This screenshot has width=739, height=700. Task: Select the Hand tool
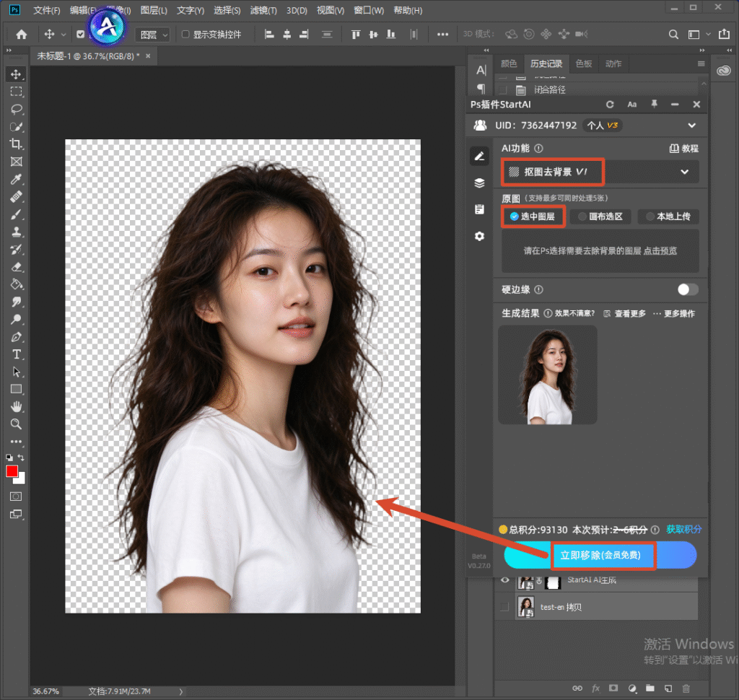[x=17, y=406]
